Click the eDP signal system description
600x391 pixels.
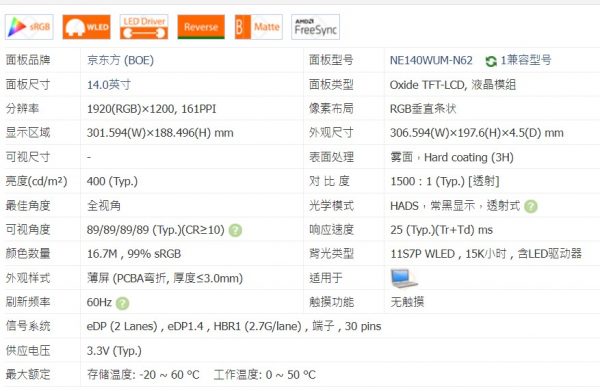tap(234, 326)
